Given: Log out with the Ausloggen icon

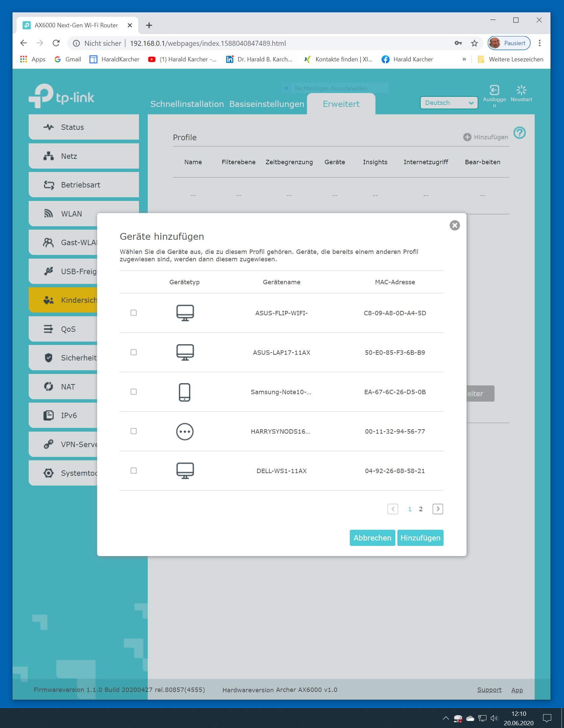Looking at the screenshot, I should point(495,90).
